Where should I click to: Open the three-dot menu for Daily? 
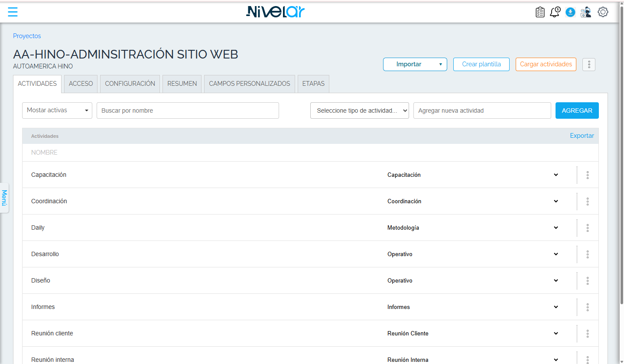[588, 228]
